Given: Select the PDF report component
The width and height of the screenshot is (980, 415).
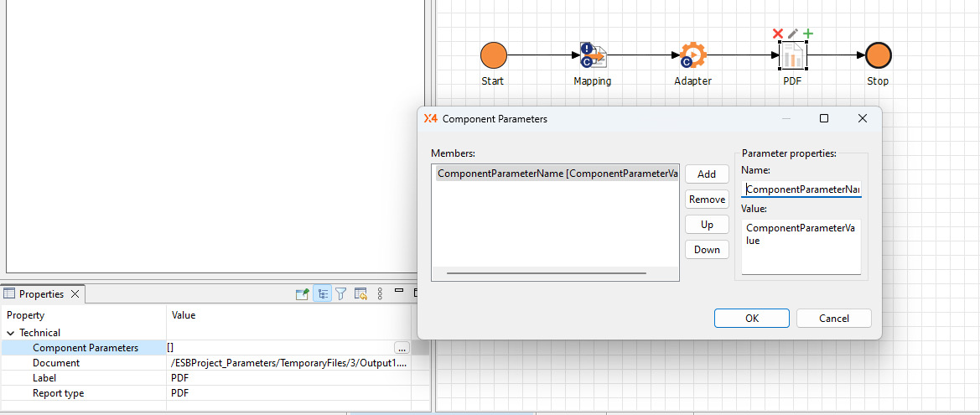Looking at the screenshot, I should point(792,56).
